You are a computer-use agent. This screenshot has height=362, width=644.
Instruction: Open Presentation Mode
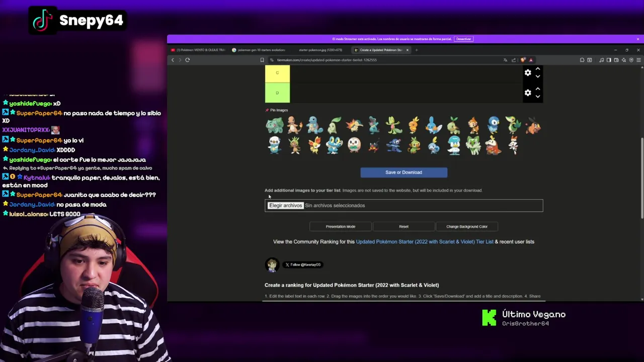pos(341,227)
